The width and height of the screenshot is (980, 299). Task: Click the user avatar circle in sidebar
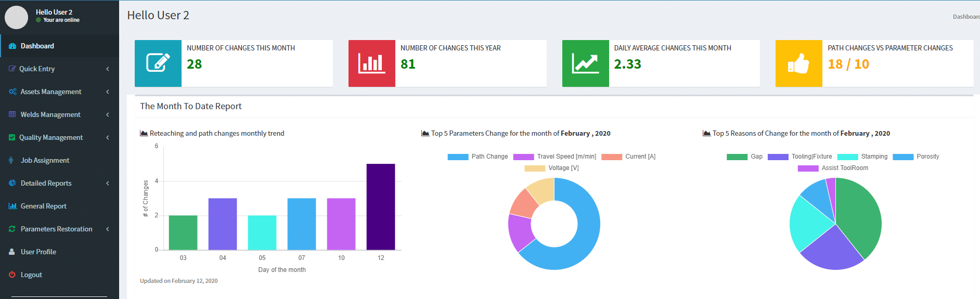16,17
